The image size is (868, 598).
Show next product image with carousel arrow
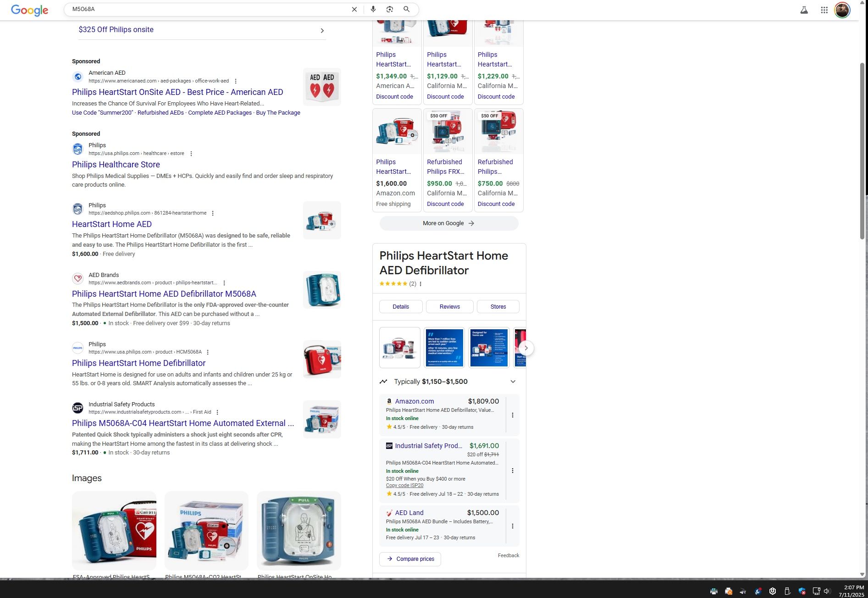[x=526, y=348]
